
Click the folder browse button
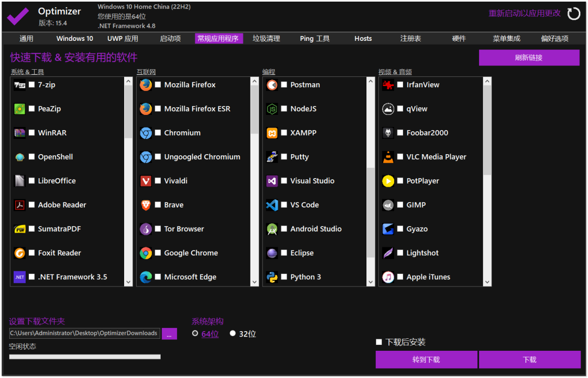tap(169, 334)
